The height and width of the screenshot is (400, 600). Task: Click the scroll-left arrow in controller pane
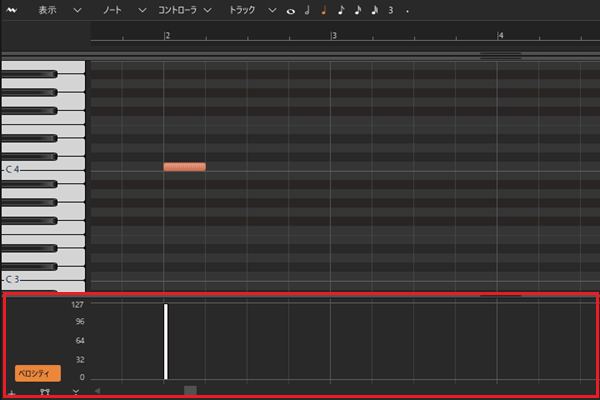[97, 390]
